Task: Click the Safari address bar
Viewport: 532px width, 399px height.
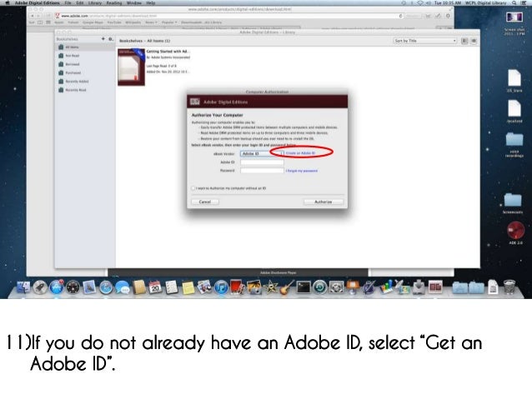Action: click(x=229, y=16)
